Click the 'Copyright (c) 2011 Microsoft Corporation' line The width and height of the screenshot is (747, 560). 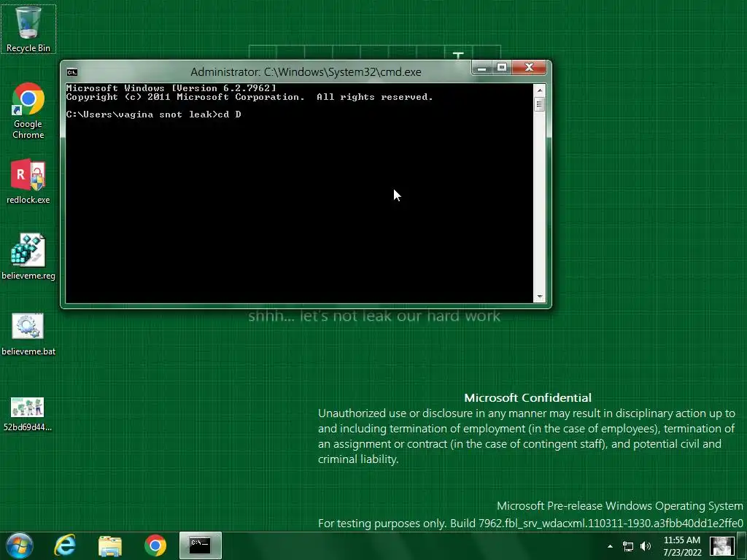[x=185, y=97]
